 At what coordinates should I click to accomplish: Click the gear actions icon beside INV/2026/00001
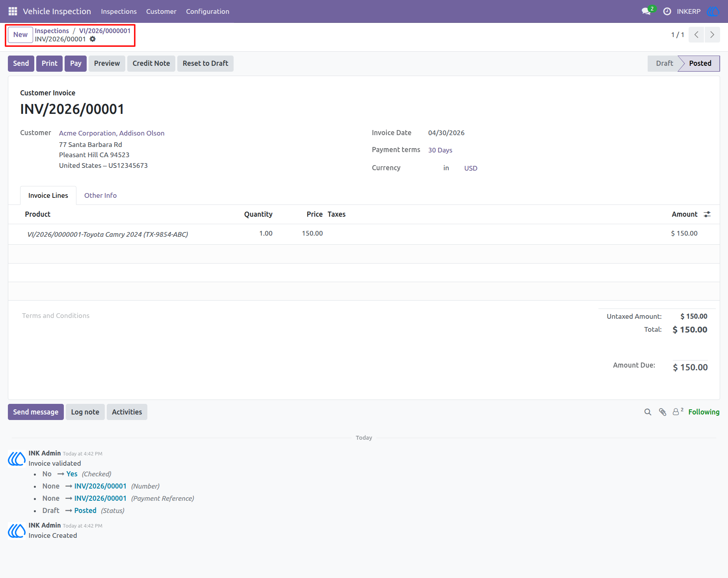pyautogui.click(x=93, y=39)
